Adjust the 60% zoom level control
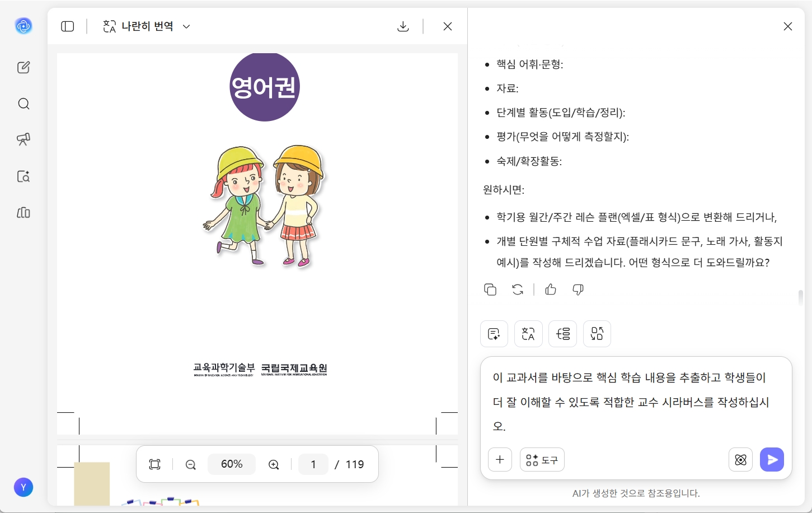This screenshot has height=513, width=812. (232, 464)
